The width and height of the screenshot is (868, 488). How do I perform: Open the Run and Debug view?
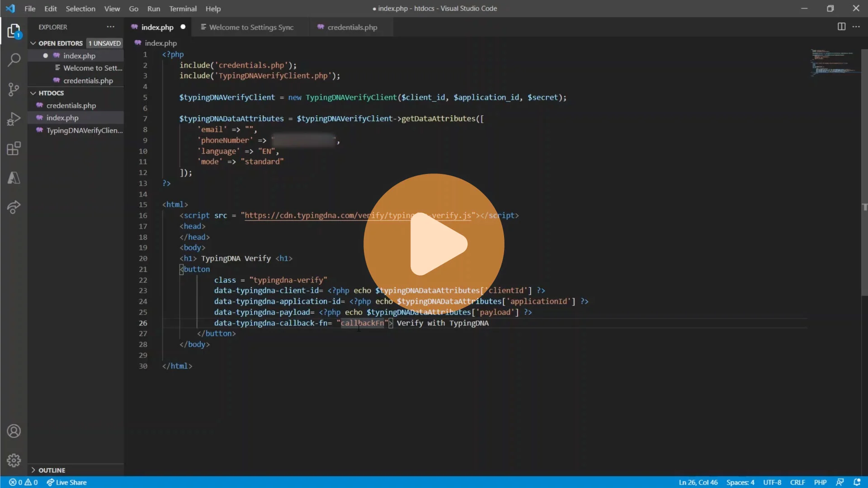[14, 119]
